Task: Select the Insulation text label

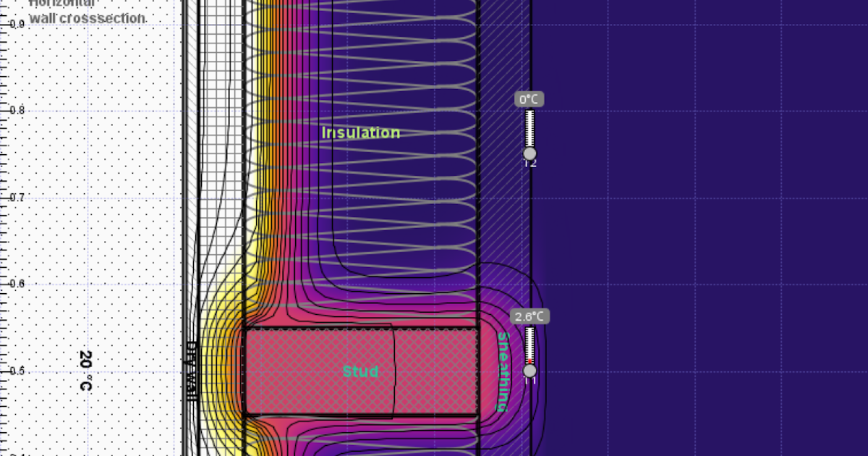Action: click(x=361, y=132)
